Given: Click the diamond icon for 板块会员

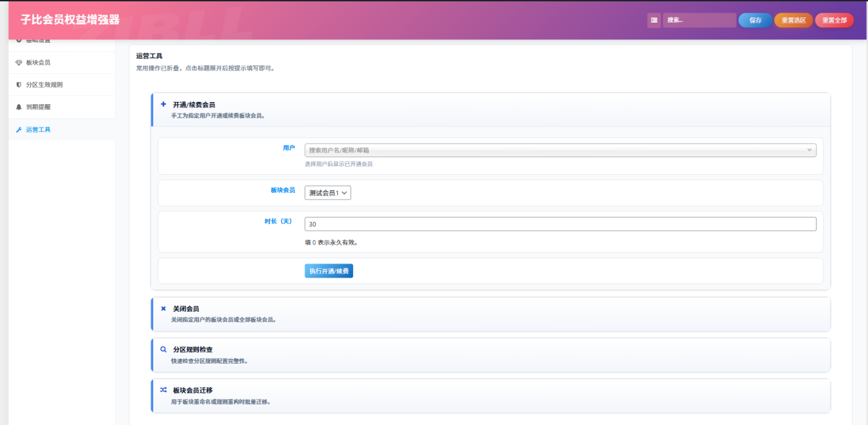Looking at the screenshot, I should (x=19, y=63).
